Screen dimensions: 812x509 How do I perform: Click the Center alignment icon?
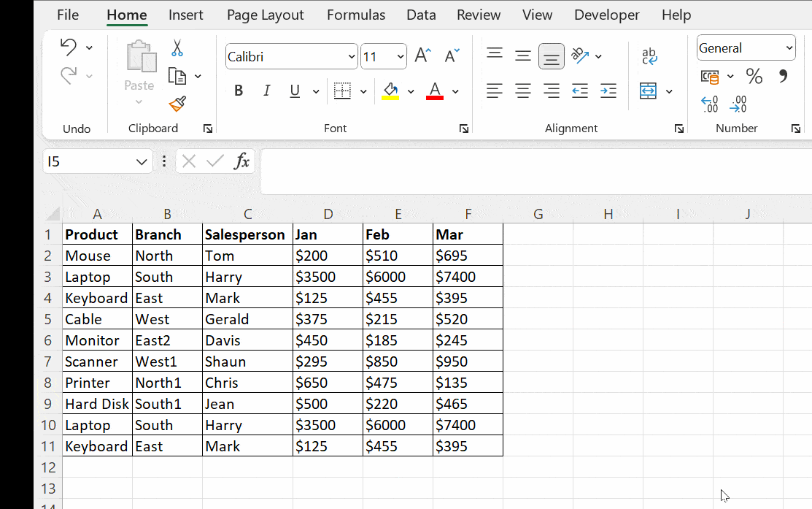(522, 91)
